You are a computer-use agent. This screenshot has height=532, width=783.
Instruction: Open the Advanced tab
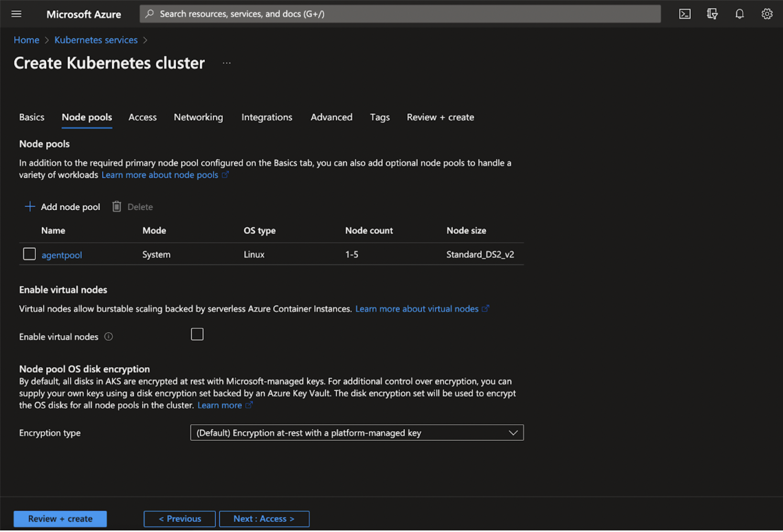(x=331, y=117)
